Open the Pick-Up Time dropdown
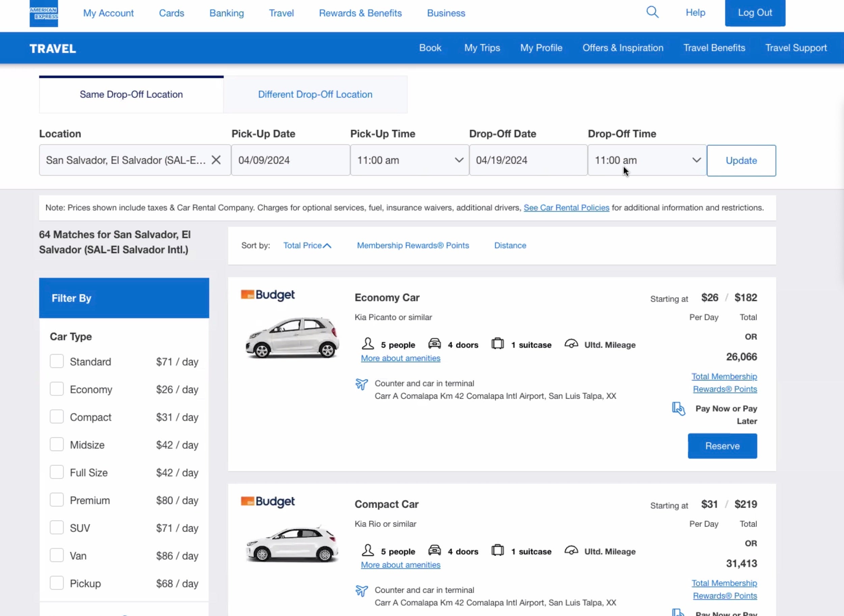 click(x=409, y=160)
